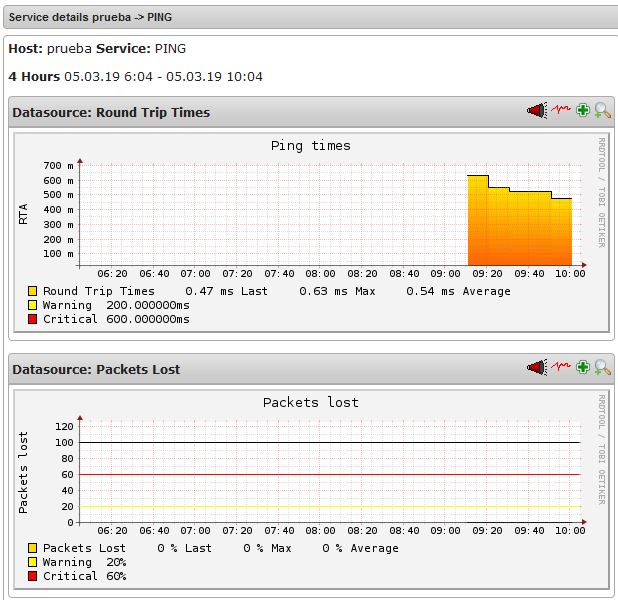Click the red Critical swatch in Ping legend

point(33,319)
